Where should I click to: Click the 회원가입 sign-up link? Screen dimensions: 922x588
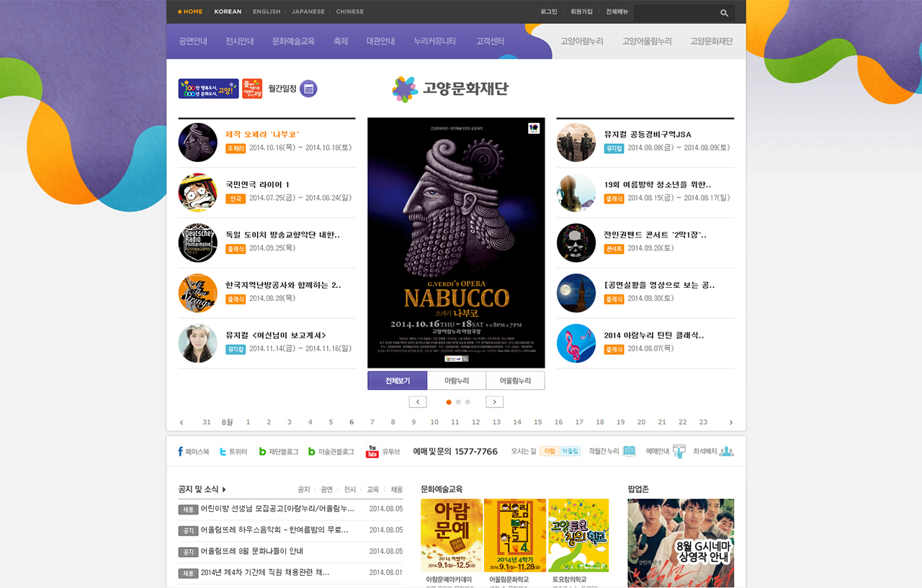tap(582, 12)
